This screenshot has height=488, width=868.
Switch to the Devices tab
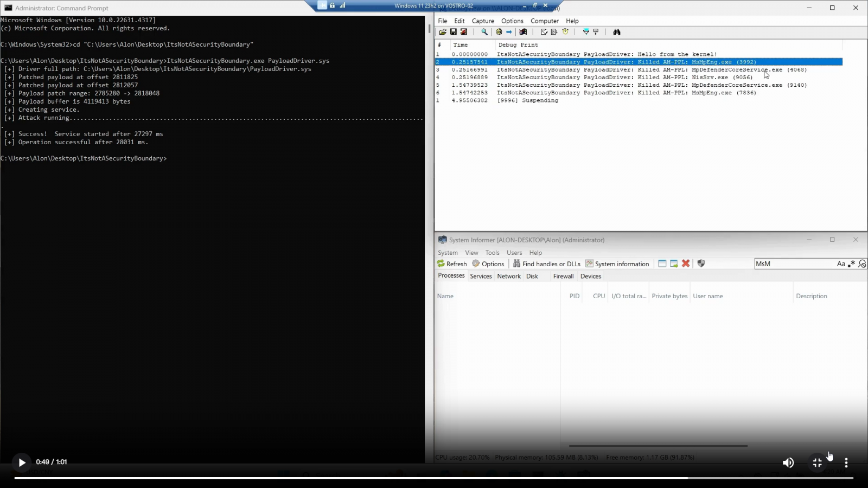tap(591, 276)
